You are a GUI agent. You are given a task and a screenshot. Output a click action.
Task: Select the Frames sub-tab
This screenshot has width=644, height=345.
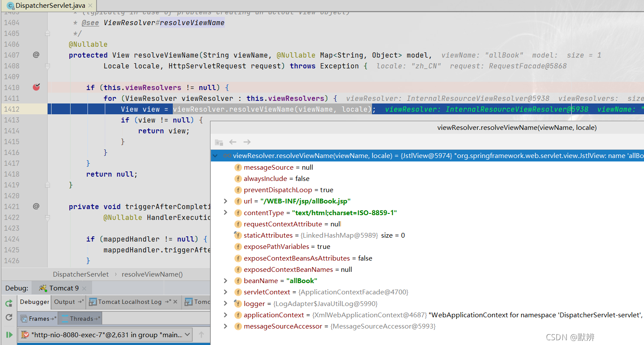tap(39, 319)
